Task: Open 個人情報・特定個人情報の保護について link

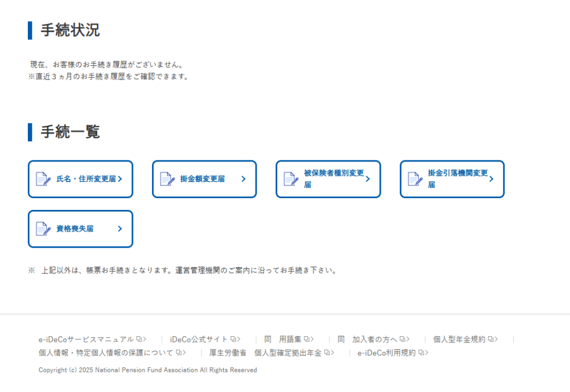Action: [x=106, y=352]
